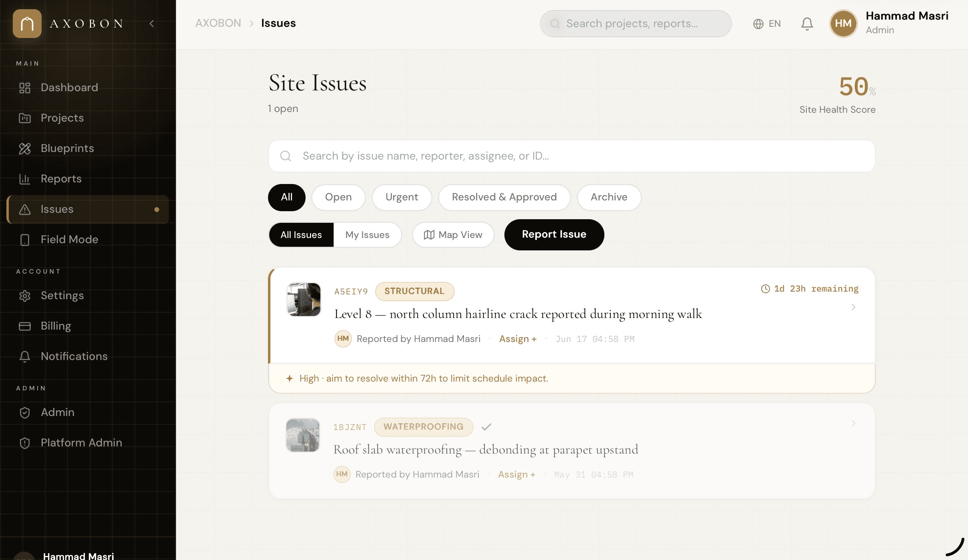The width and height of the screenshot is (968, 560).
Task: Click the Field Mode phone icon
Action: point(25,240)
